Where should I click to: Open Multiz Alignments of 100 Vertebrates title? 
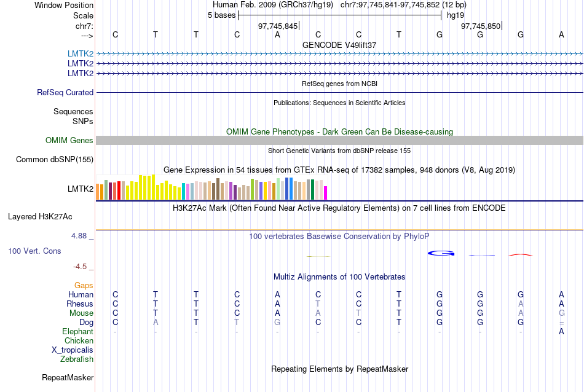[x=339, y=277]
